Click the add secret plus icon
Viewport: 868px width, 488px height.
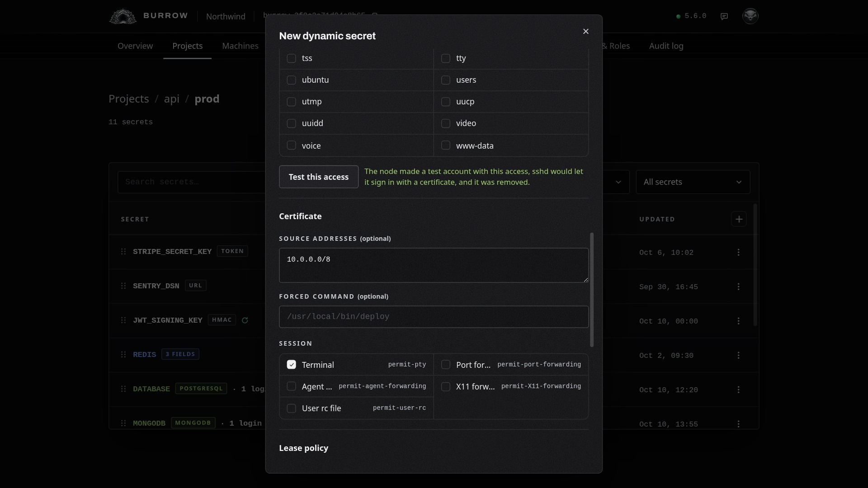(x=739, y=219)
